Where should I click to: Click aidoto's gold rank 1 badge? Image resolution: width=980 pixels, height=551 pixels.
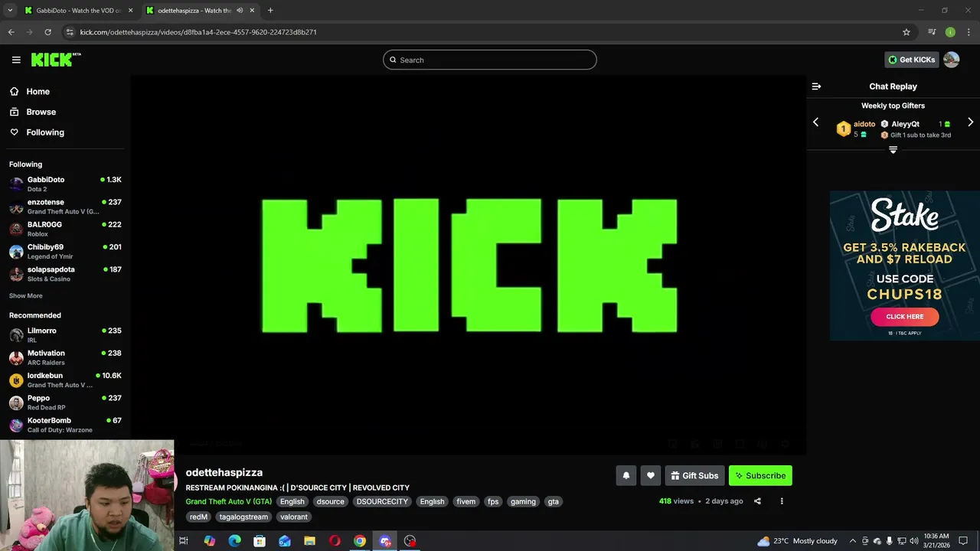(843, 129)
